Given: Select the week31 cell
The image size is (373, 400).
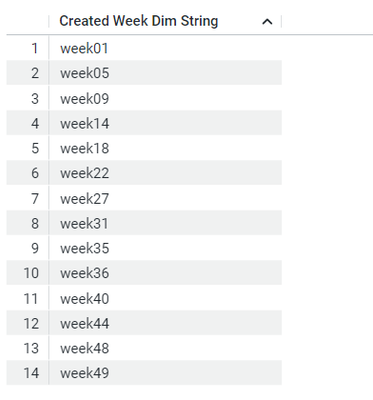Looking at the screenshot, I should 165,223.
